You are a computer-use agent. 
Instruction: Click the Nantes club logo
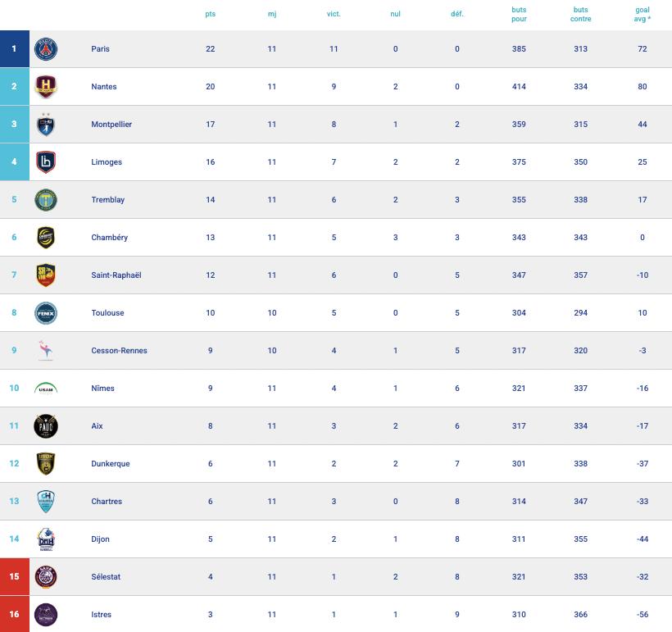(x=46, y=87)
